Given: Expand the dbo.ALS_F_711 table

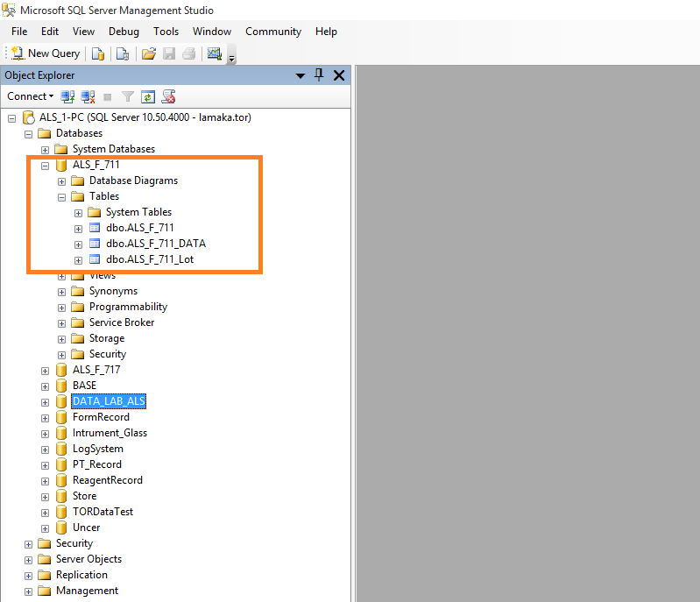Looking at the screenshot, I should 78,229.
